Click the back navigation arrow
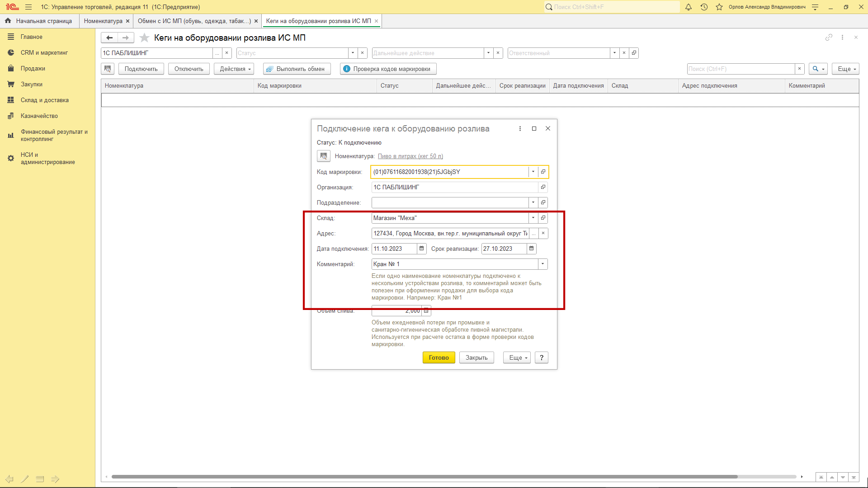Viewport: 868px width, 488px height. click(109, 38)
